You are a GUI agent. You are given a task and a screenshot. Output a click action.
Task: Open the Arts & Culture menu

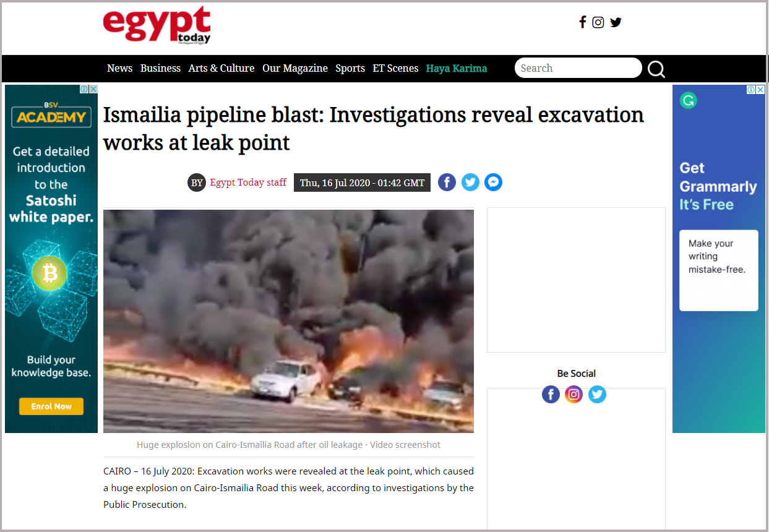pyautogui.click(x=221, y=68)
